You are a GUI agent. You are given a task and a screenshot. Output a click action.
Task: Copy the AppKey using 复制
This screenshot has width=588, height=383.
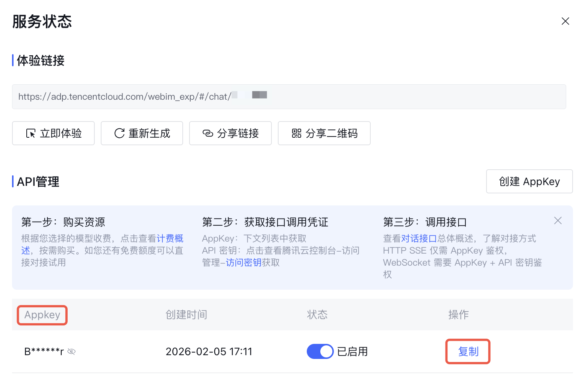[x=468, y=351]
